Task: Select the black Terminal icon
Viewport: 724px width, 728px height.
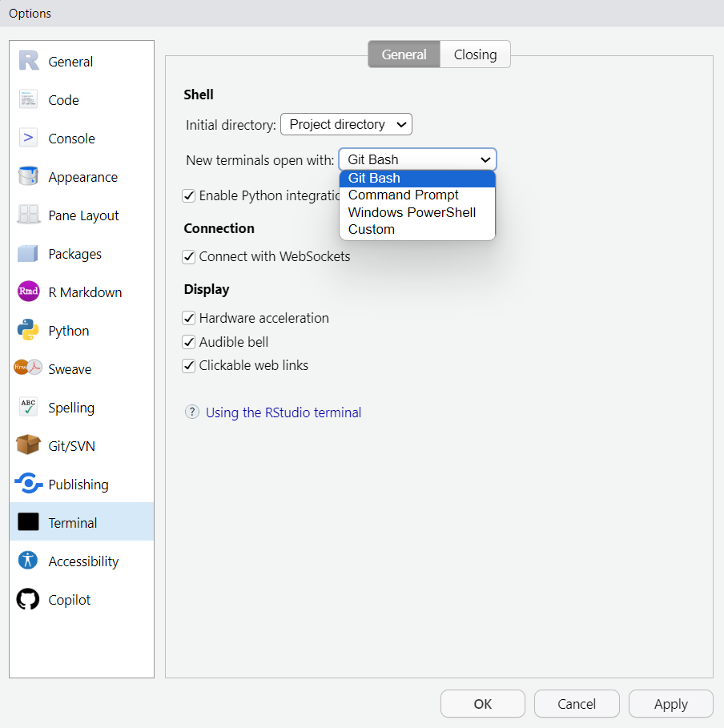Action: coord(28,522)
